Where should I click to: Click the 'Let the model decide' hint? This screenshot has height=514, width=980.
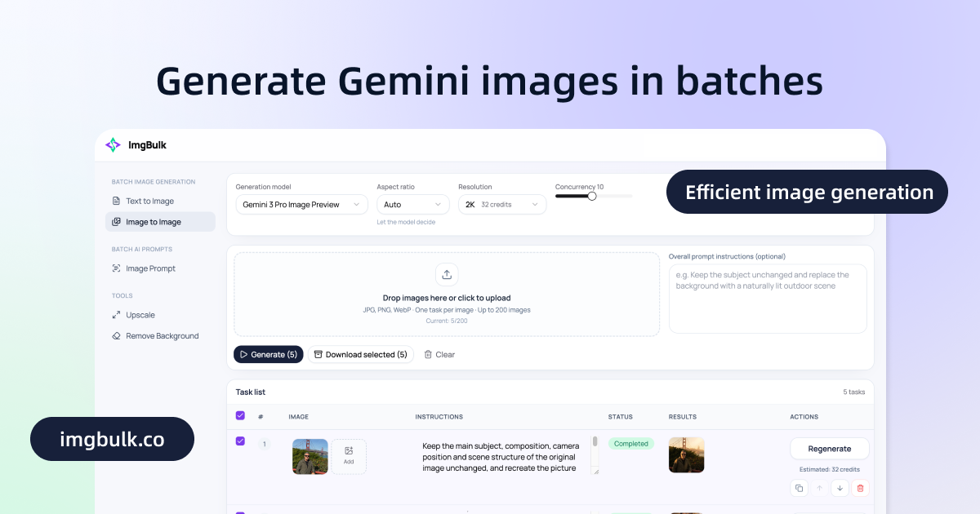coord(406,222)
